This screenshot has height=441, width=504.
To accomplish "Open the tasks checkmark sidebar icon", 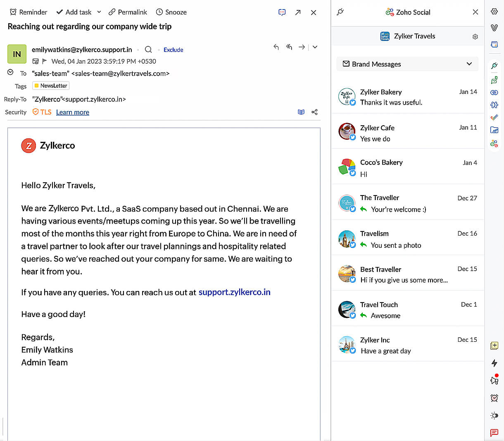I will 494,117.
